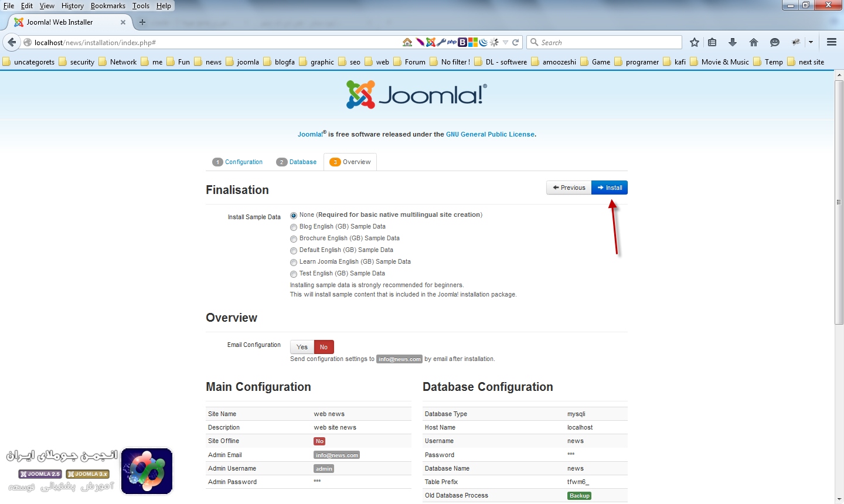
Task: Click the vertical page scrollbar
Action: coord(839,202)
